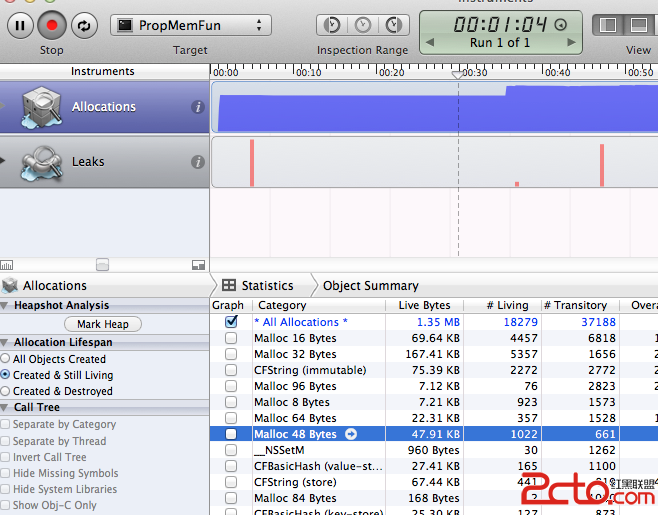
Task: Check the graph box for Malloc 32 Bytes
Action: 231,354
